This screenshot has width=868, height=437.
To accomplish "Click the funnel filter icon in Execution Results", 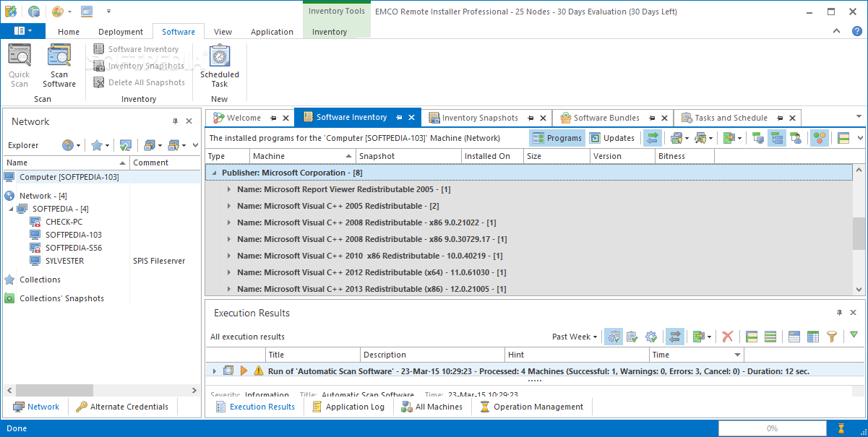I will (x=832, y=337).
